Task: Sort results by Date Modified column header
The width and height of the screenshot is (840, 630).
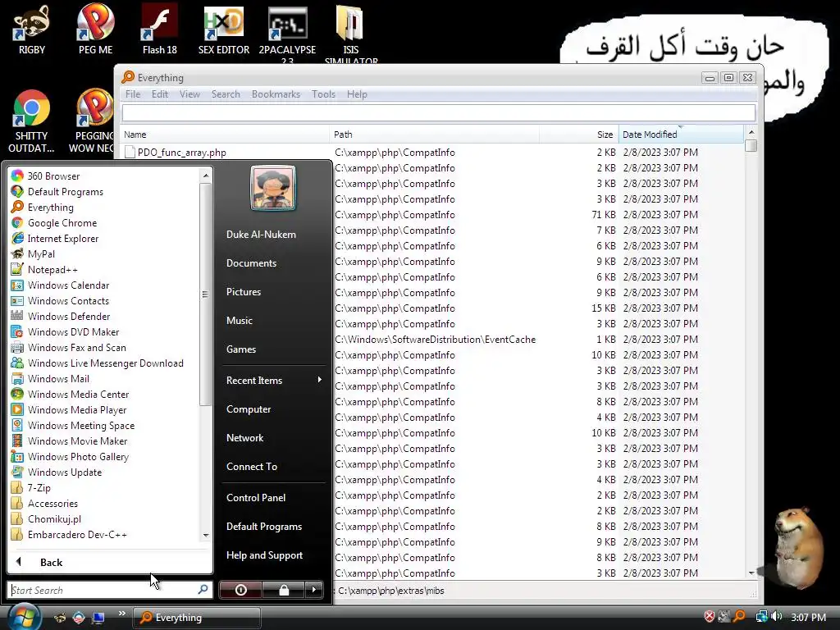Action: pyautogui.click(x=681, y=135)
